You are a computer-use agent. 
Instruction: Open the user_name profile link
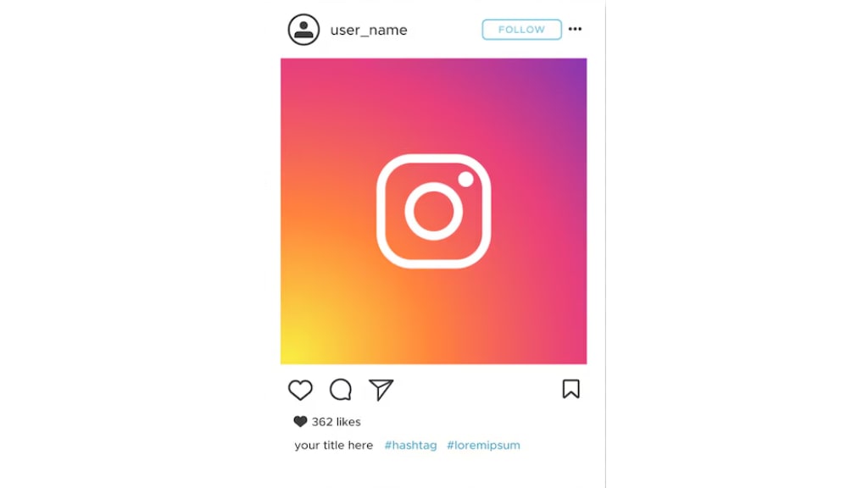coord(369,30)
